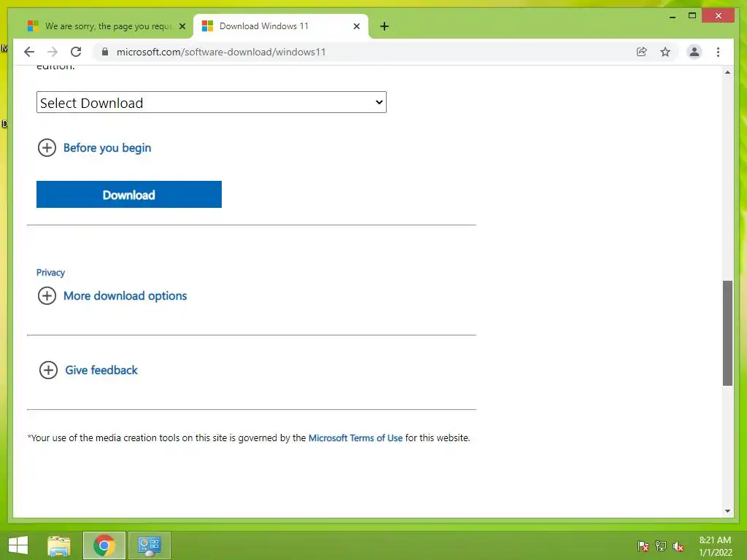Viewport: 747px width, 560px height.
Task: Expand 'More download options' plus icon
Action: point(47,296)
